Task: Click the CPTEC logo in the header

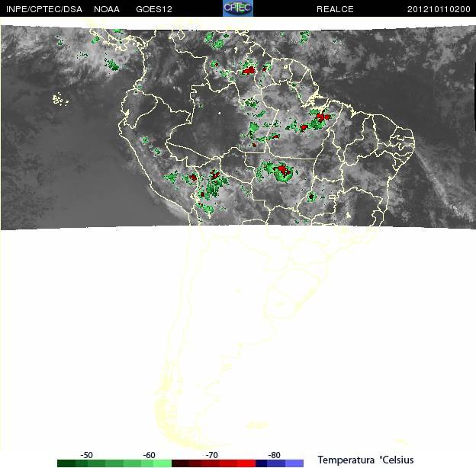Action: [238, 8]
